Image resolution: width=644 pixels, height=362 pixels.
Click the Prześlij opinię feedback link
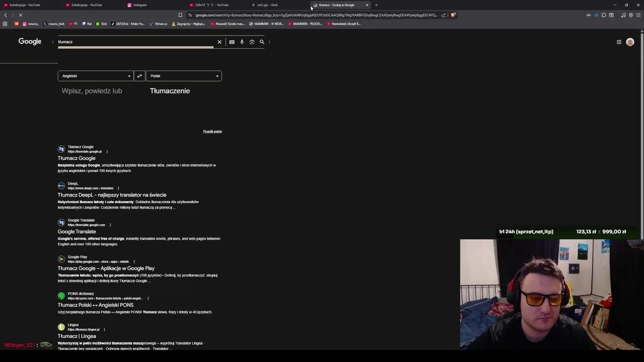[212, 131]
